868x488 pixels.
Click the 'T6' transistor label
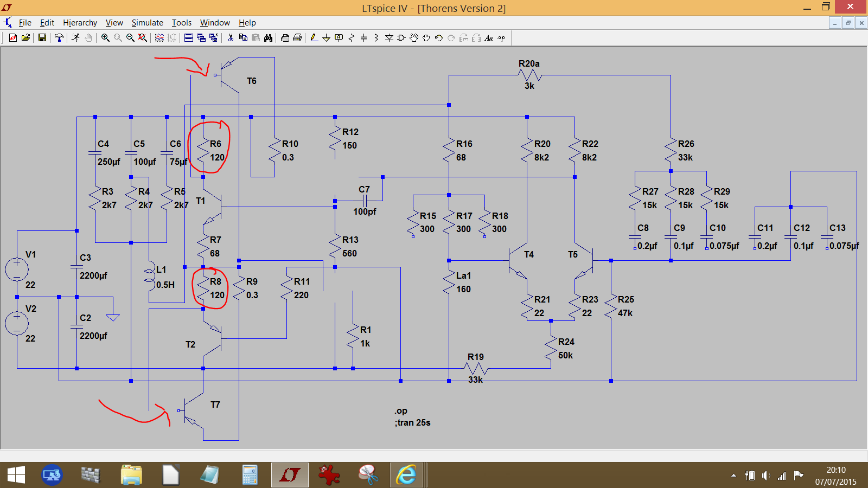[252, 81]
